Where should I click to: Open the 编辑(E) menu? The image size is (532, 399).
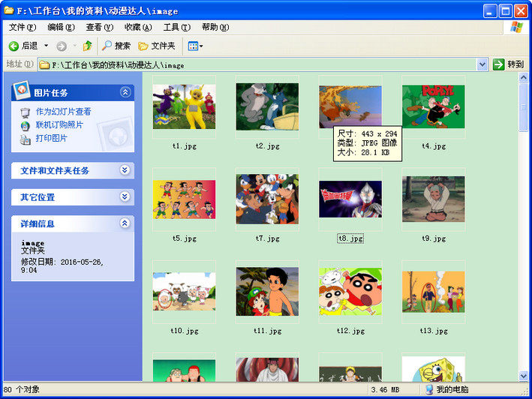tap(61, 27)
